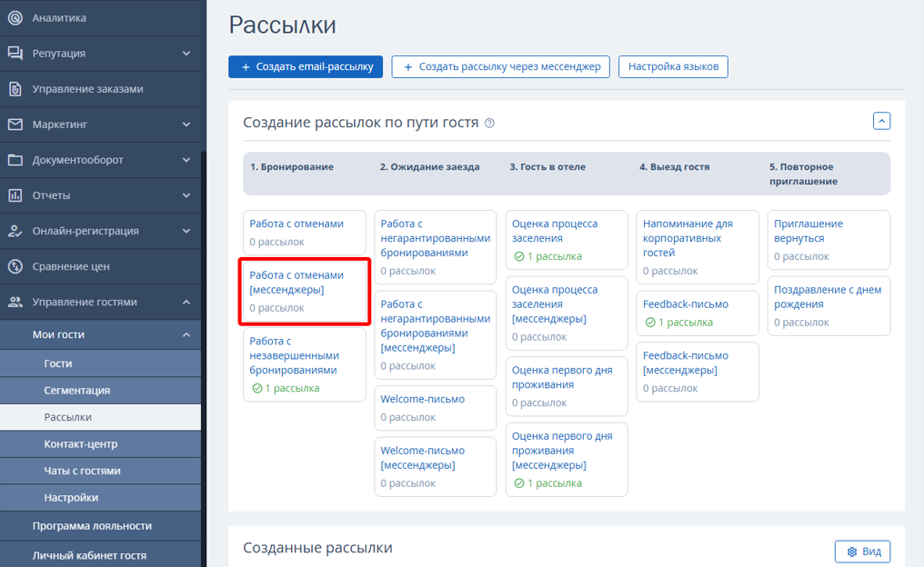Click the Price comparison icon
Screen dimensions: 924x567
tap(15, 266)
